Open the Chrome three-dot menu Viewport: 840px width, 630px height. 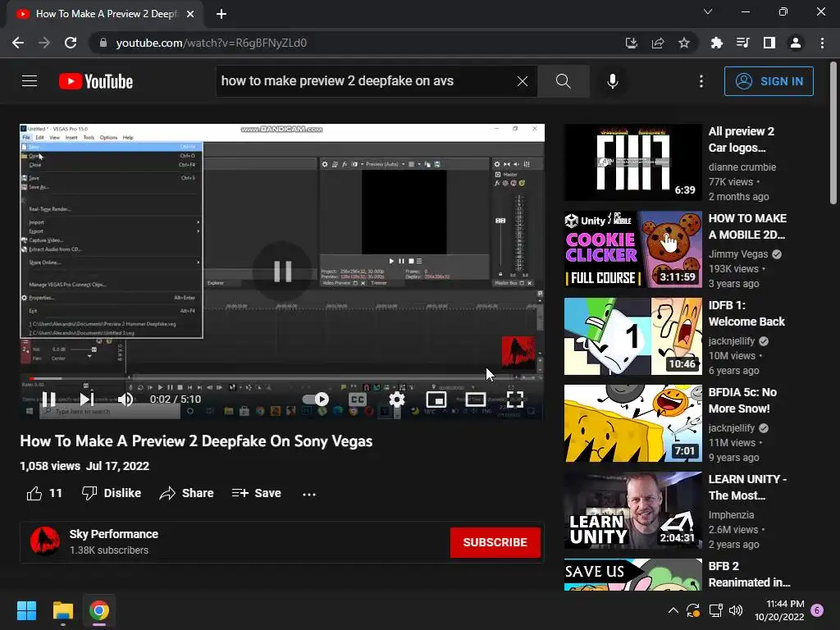point(822,43)
